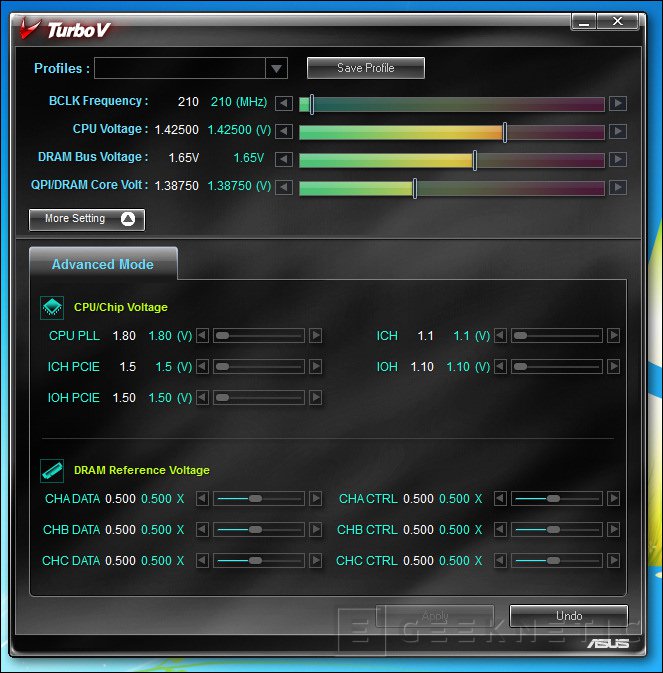Increase CHB DATA reference right arrow
The height and width of the screenshot is (673, 663).
coord(315,530)
